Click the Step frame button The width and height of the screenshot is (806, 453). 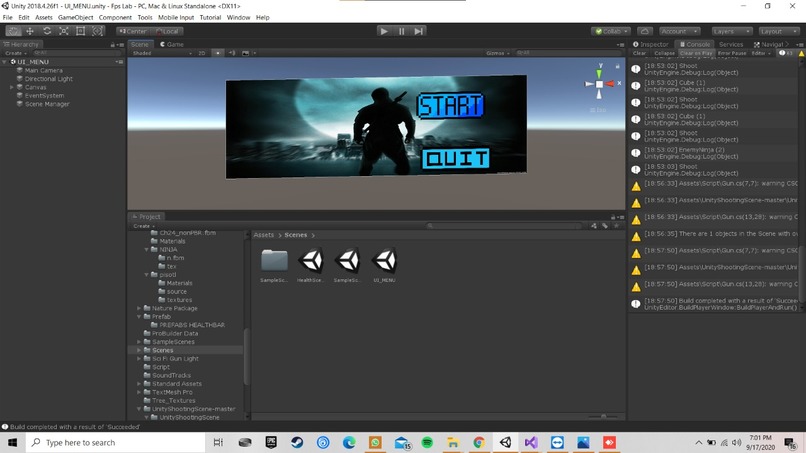tap(419, 31)
